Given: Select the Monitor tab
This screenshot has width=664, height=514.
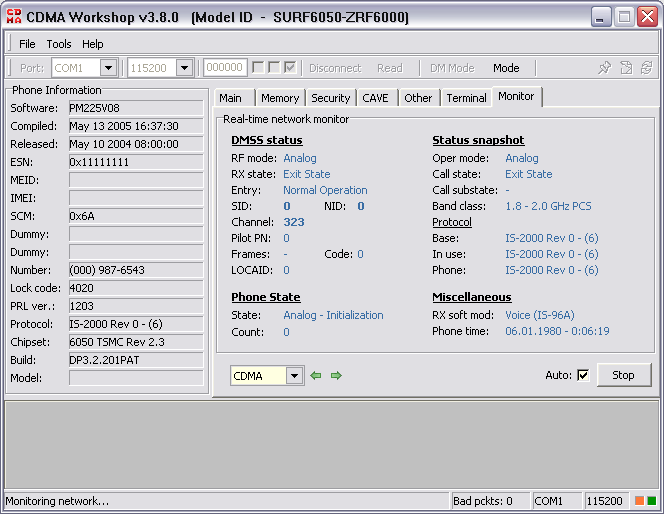Looking at the screenshot, I should [516, 97].
